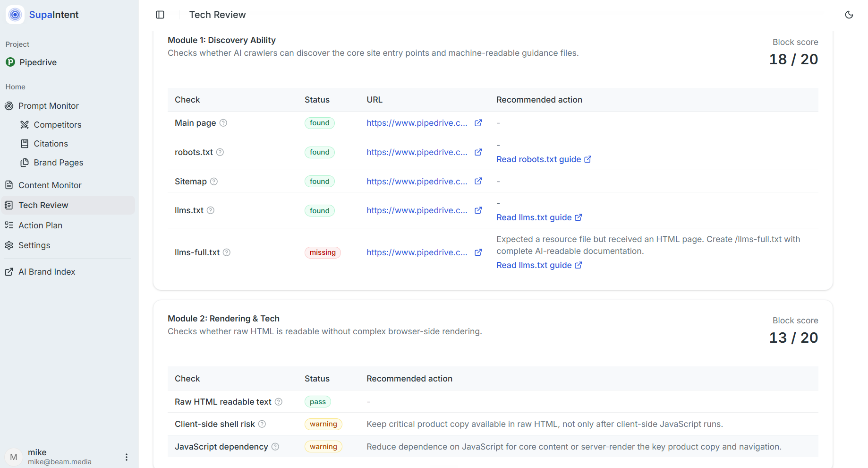Click the Tech Review list icon
868x468 pixels.
click(9, 205)
